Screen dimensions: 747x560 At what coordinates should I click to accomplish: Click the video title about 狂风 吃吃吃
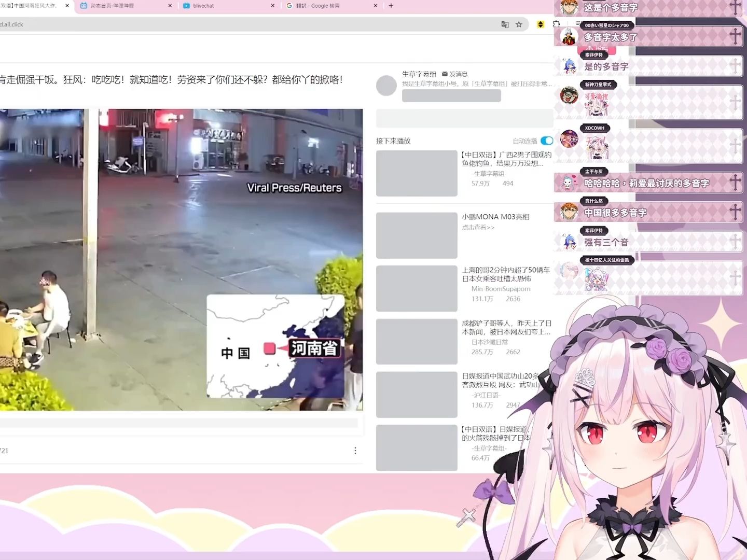[171, 79]
